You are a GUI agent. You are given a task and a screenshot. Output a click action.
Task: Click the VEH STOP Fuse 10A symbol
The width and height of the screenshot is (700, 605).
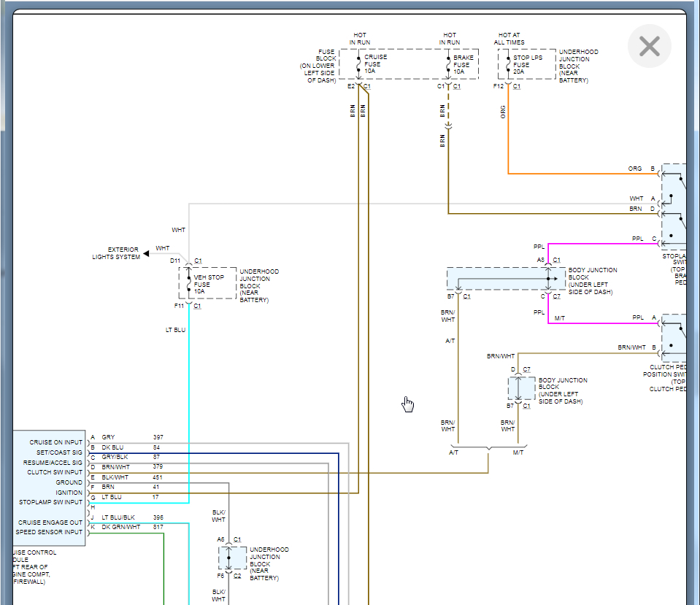(x=188, y=284)
